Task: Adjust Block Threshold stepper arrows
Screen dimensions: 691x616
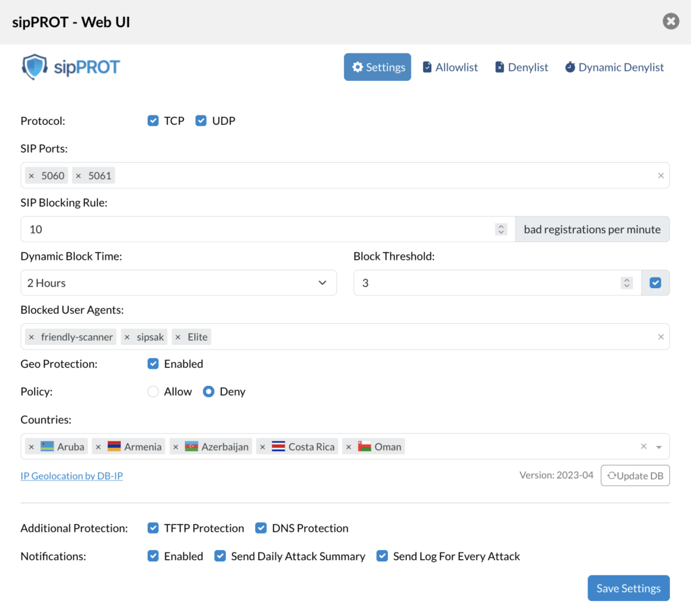Action: (627, 283)
